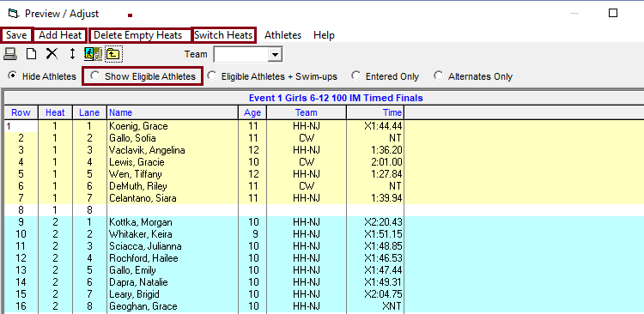644x314 pixels.
Task: Click time X2:20.43 cell
Action: point(375,222)
